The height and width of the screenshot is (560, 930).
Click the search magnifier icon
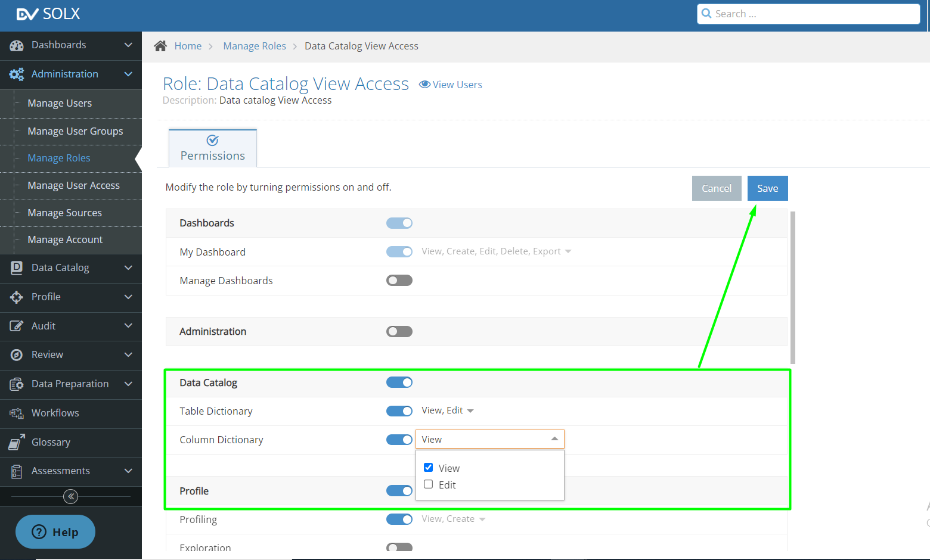[706, 14]
